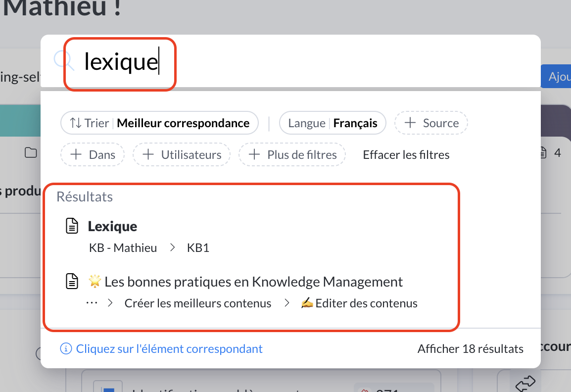The image size is (571, 392).
Task: Click the plus icon on Dans filter
Action: (x=76, y=155)
